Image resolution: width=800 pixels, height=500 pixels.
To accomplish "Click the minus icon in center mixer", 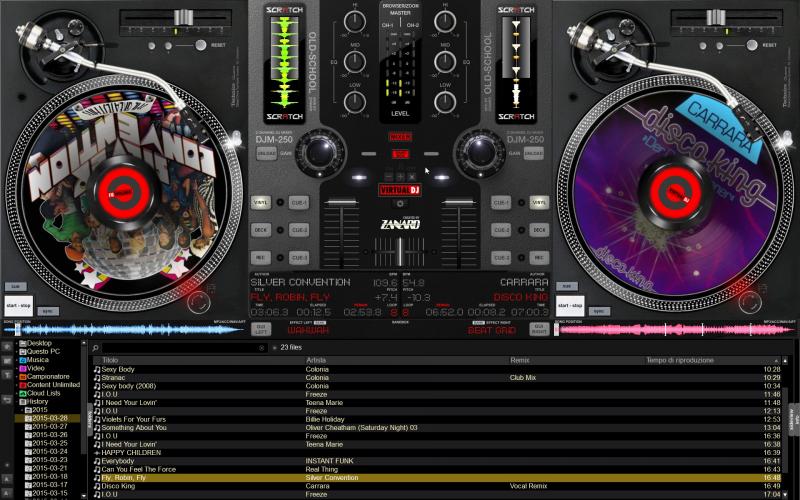I will tap(389, 177).
